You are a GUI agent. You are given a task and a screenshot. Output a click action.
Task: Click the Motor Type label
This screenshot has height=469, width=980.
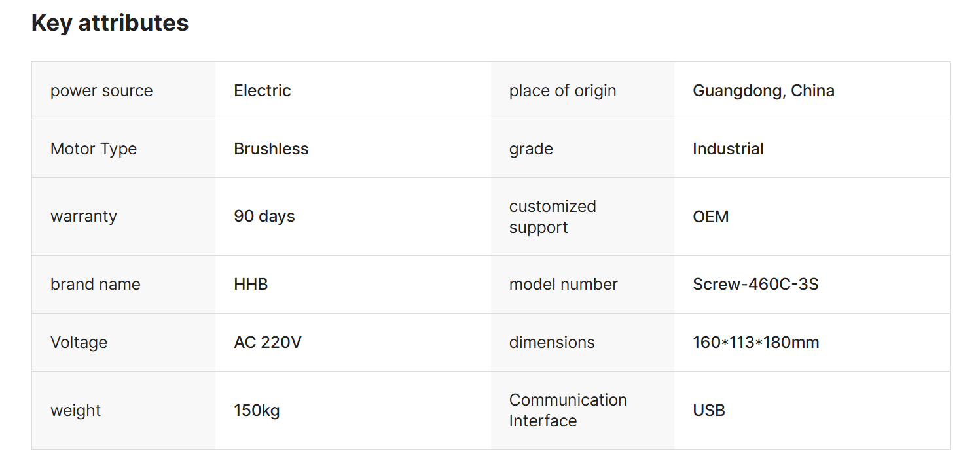click(94, 149)
